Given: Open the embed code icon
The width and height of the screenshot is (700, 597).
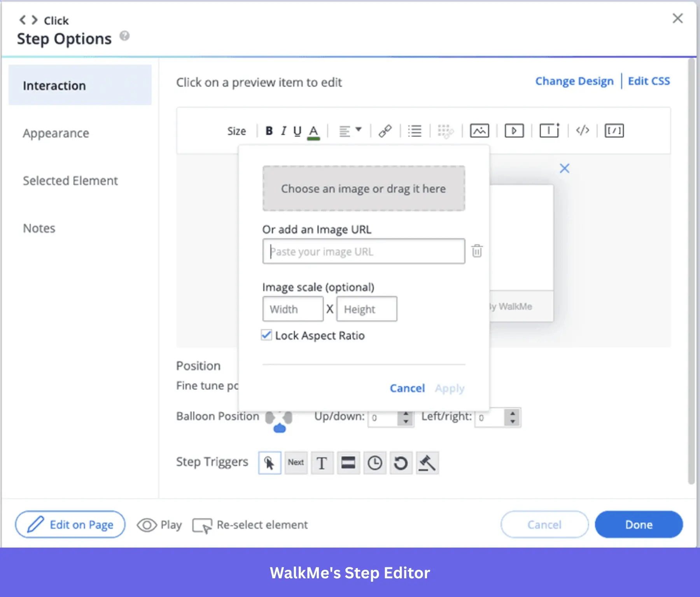Looking at the screenshot, I should pos(582,131).
